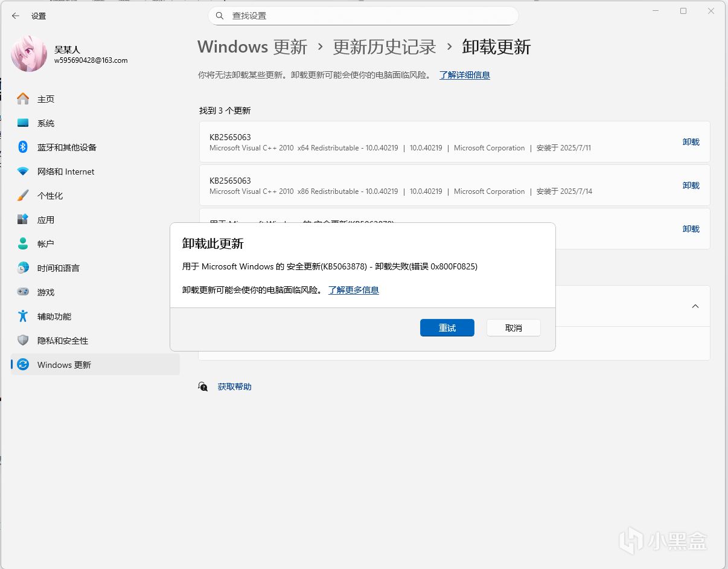Click the 获取帮助 help icon

pos(203,387)
